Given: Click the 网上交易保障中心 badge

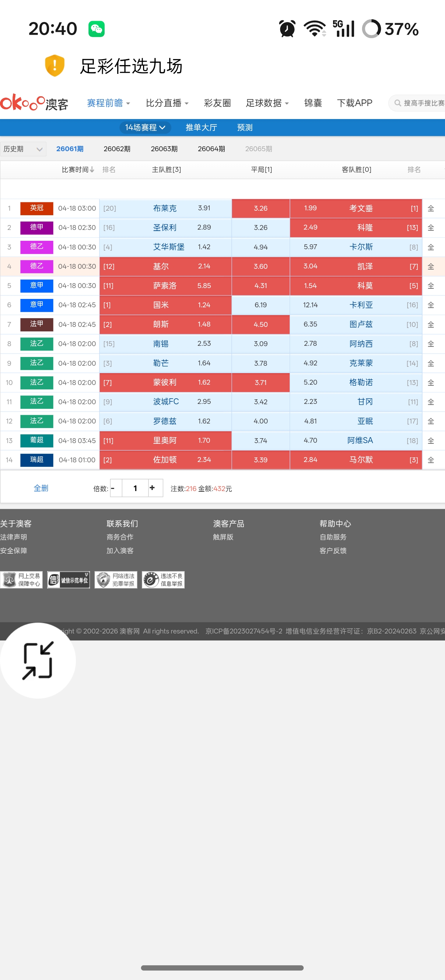Looking at the screenshot, I should point(21,580).
